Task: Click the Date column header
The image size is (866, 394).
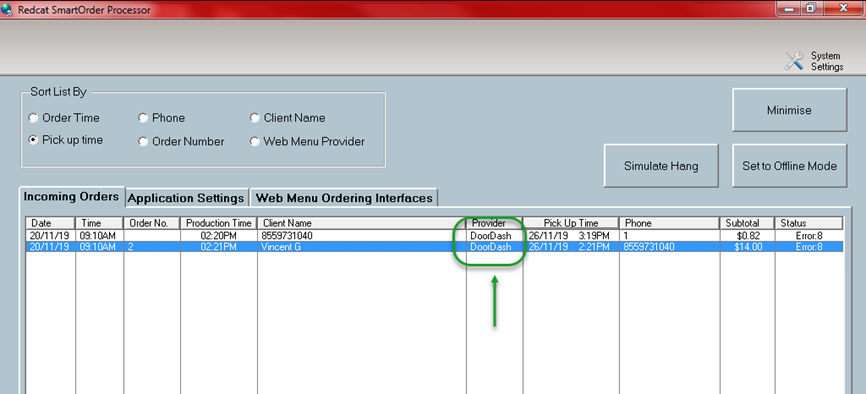Action: pyautogui.click(x=50, y=223)
